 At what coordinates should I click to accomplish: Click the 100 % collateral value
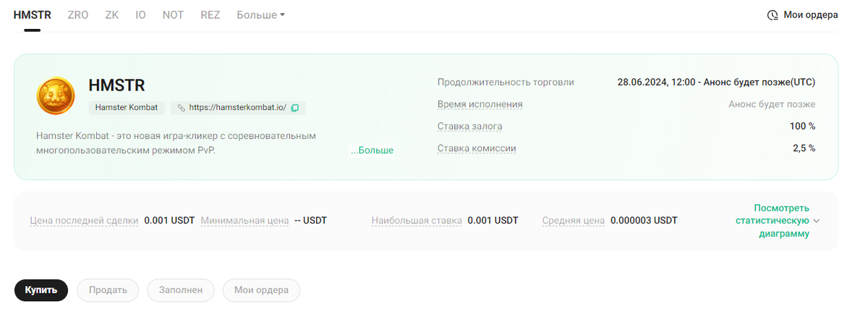tap(803, 127)
